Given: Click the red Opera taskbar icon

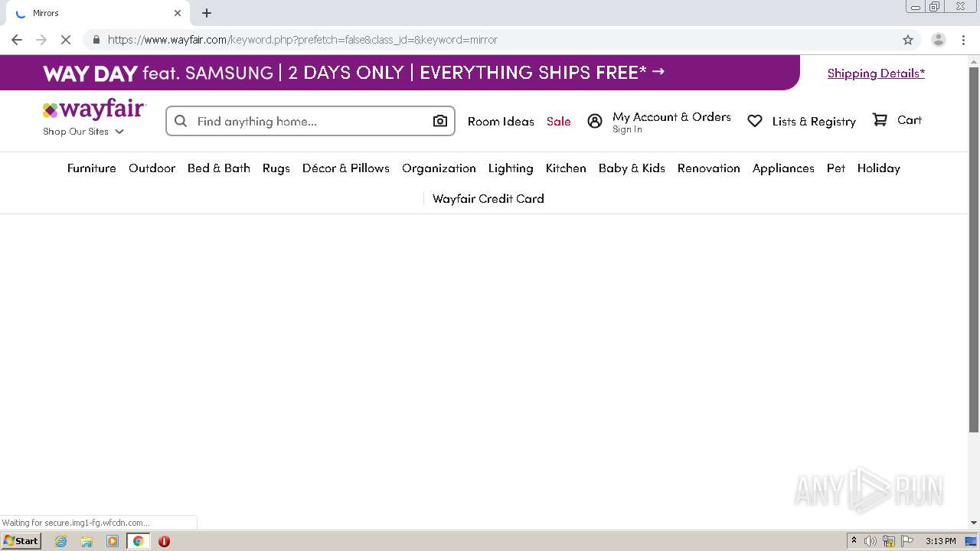Looking at the screenshot, I should click(x=164, y=541).
